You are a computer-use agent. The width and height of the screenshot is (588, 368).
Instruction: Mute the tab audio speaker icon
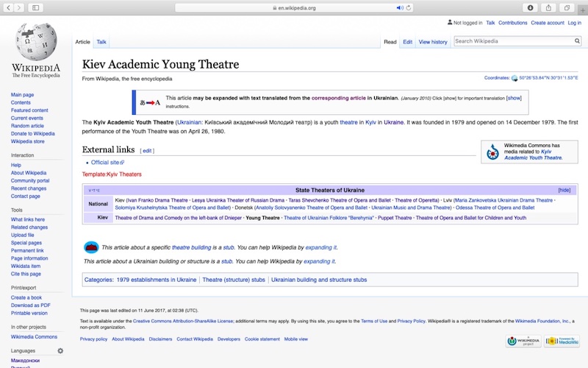point(399,7)
